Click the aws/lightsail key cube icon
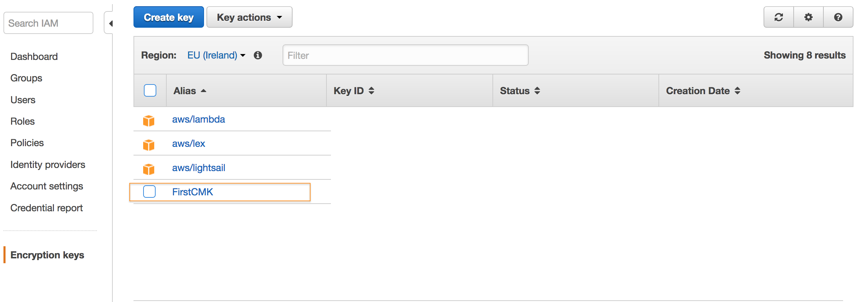Viewport: 868px width, 302px height. [x=149, y=169]
